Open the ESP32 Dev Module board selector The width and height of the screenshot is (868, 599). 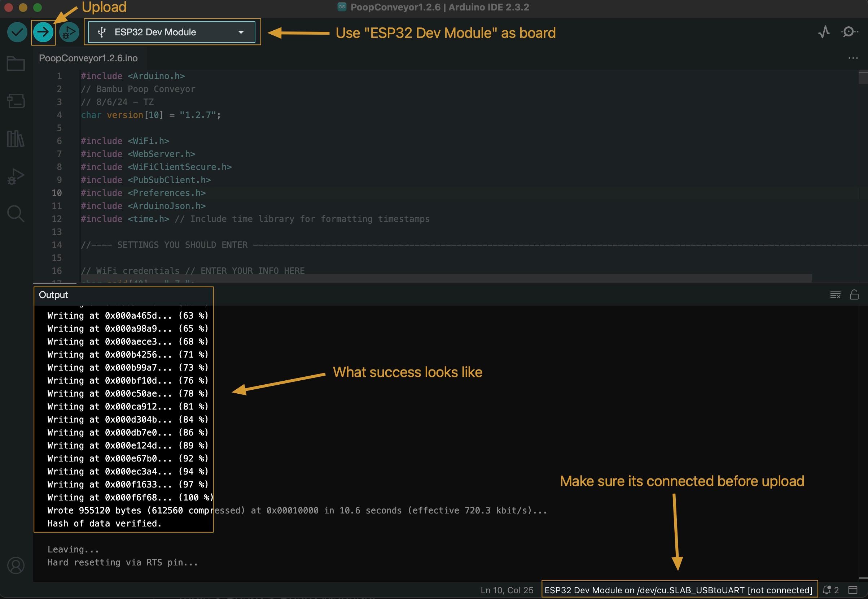point(171,32)
